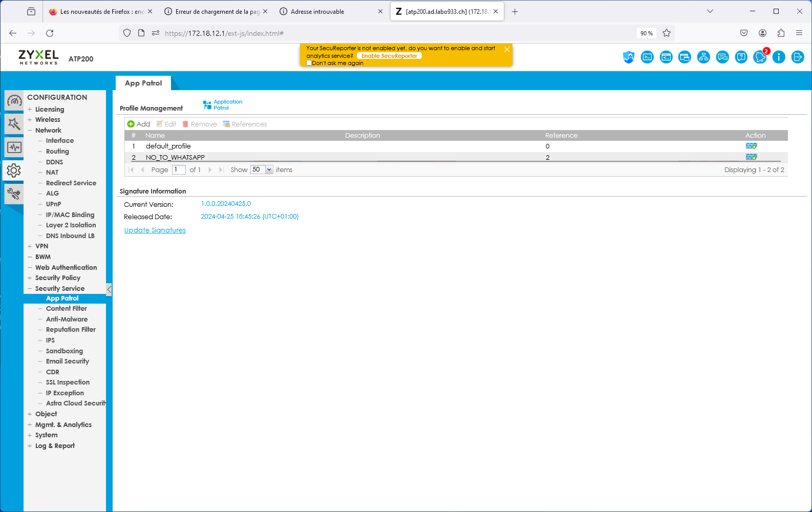Bookmark this page with the star icon
The width and height of the screenshot is (812, 512).
(667, 33)
